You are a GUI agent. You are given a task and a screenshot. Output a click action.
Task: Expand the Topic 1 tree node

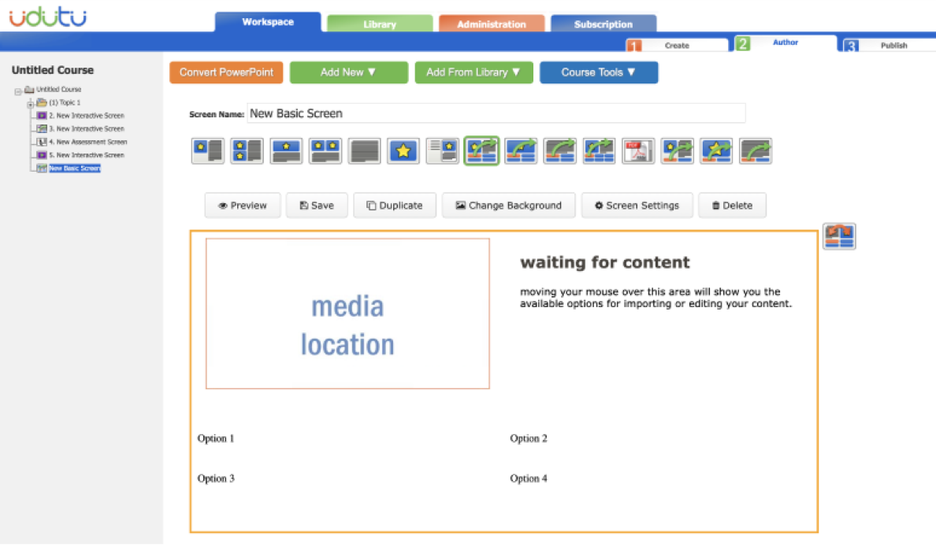coord(31,103)
